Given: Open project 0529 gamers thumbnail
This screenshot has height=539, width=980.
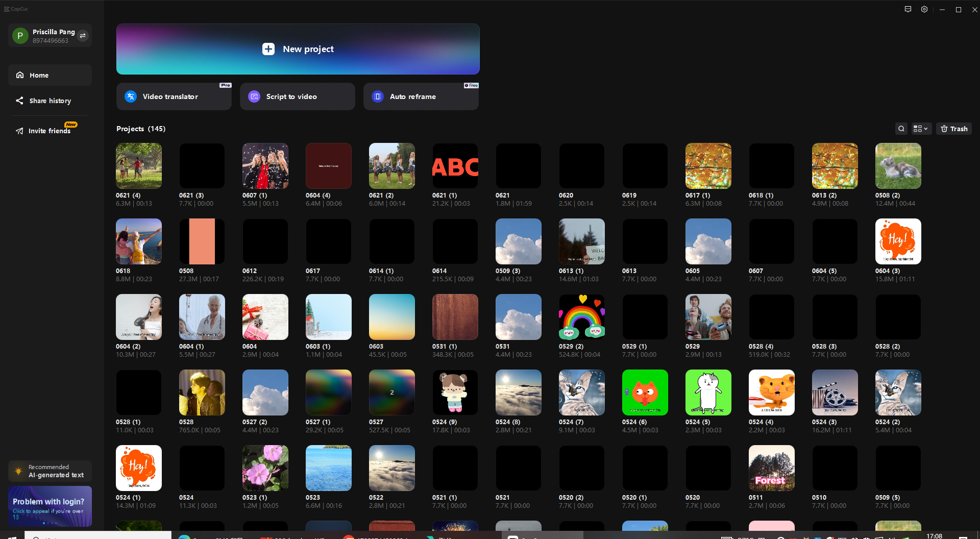Looking at the screenshot, I should 708,317.
